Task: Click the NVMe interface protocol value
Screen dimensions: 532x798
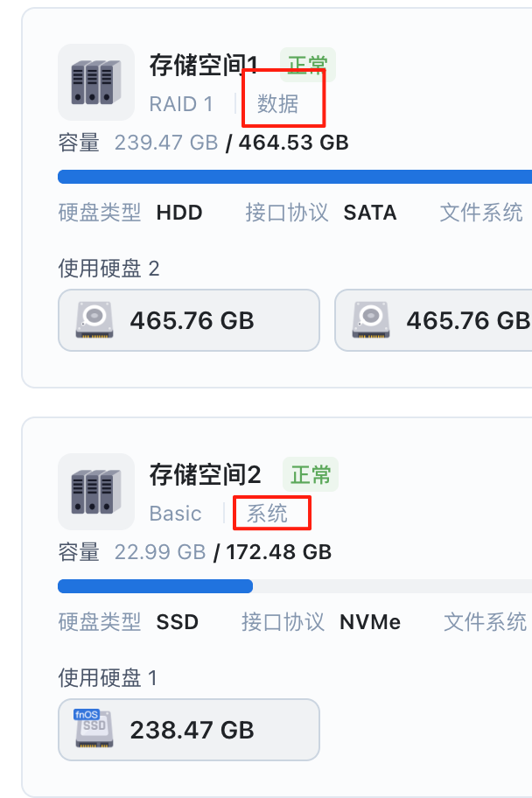Action: click(x=370, y=622)
